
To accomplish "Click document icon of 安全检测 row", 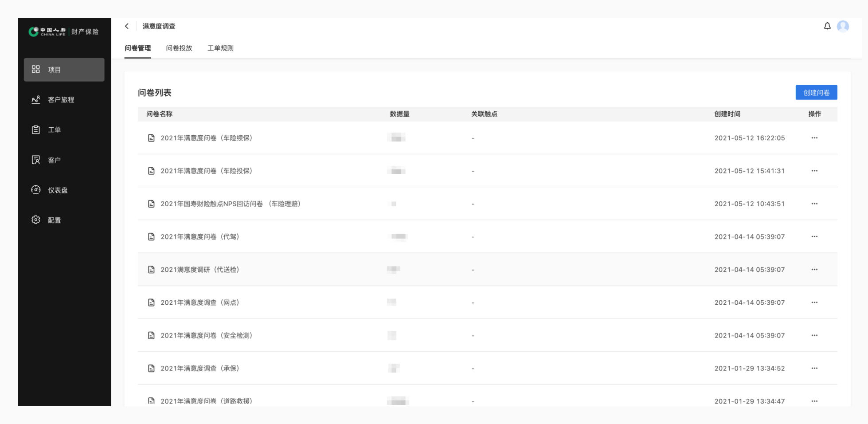I will point(151,335).
